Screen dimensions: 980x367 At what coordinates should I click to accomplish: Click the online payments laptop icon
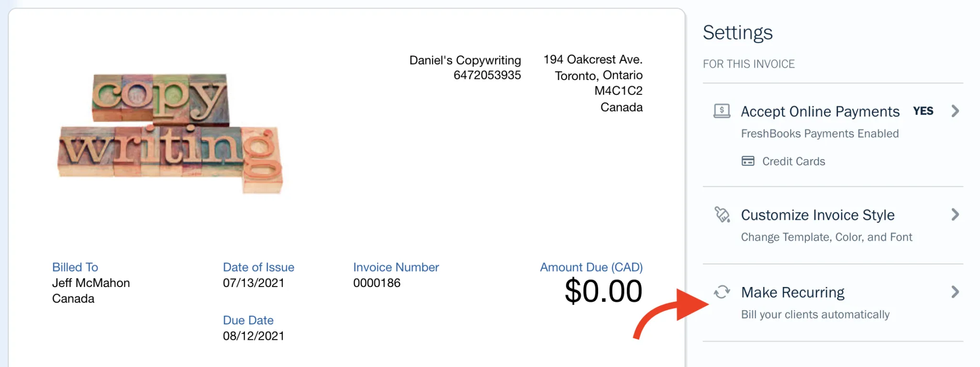coord(722,111)
